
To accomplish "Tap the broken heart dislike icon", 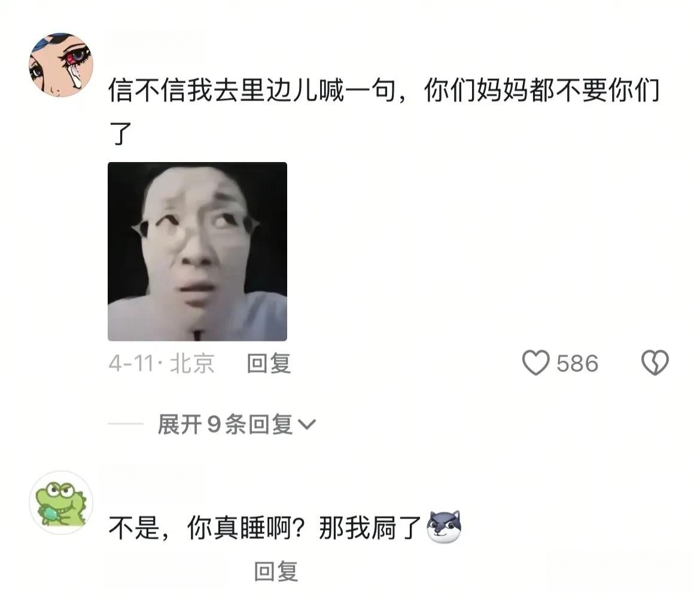I will 655,362.
